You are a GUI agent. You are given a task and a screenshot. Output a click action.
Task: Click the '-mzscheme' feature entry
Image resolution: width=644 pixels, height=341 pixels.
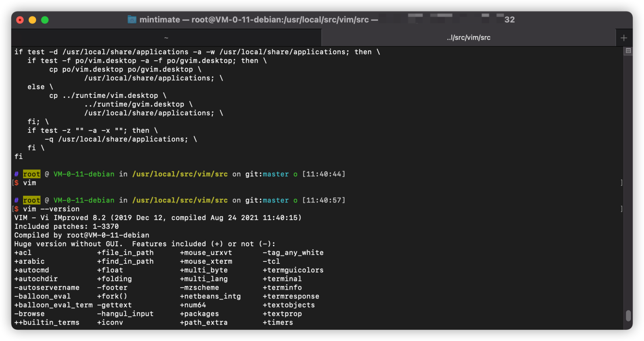point(200,288)
